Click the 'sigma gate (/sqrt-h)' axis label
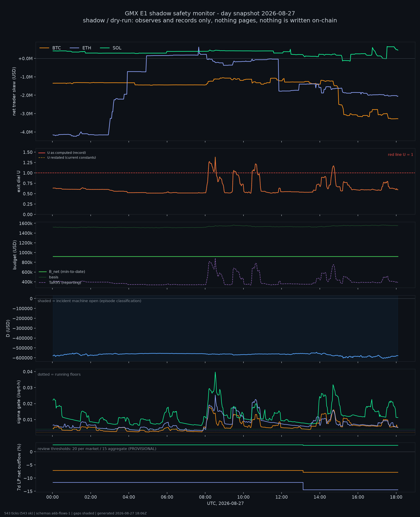This screenshot has width=420, height=517. pyautogui.click(x=19, y=402)
